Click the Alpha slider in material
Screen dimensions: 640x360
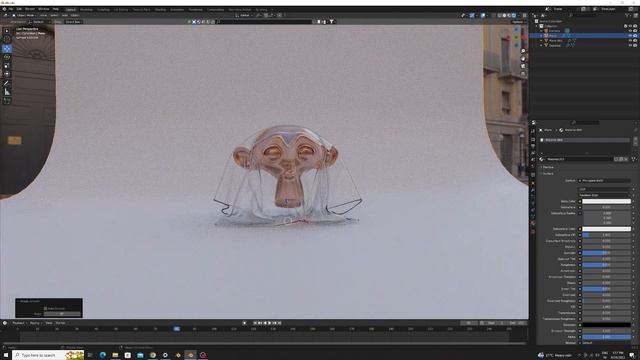tap(606, 337)
